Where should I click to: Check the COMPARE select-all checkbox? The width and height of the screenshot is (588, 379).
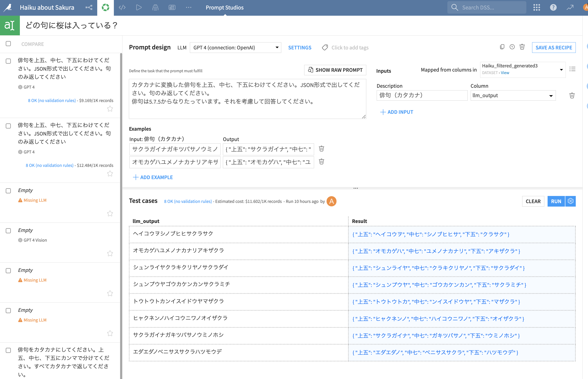pyautogui.click(x=8, y=44)
